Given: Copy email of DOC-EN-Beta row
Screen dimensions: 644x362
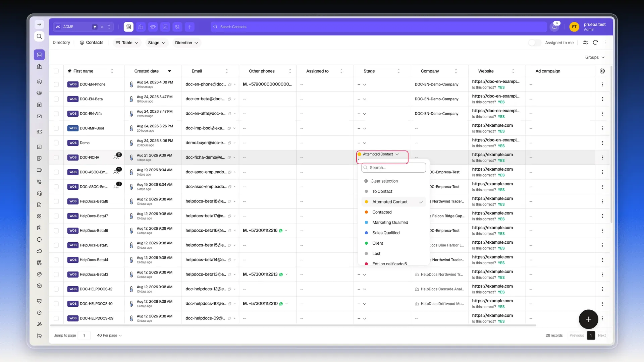Looking at the screenshot, I should click(229, 99).
